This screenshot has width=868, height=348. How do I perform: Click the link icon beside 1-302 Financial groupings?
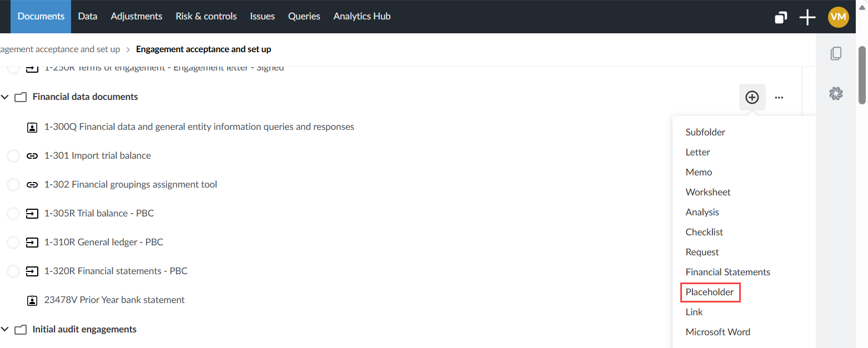point(32,185)
